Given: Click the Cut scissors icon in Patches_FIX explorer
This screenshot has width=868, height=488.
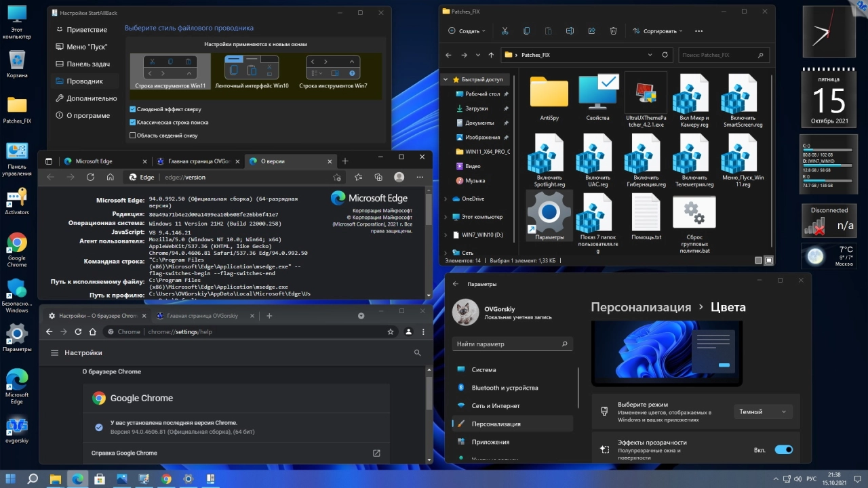Looking at the screenshot, I should (x=505, y=31).
